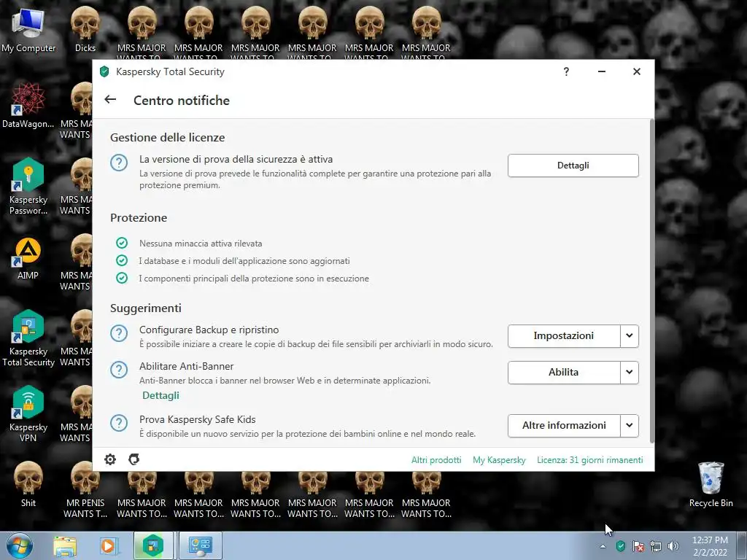This screenshot has height=560, width=747.
Task: Go back using the arrow beside Centro notifiche
Action: (x=110, y=99)
